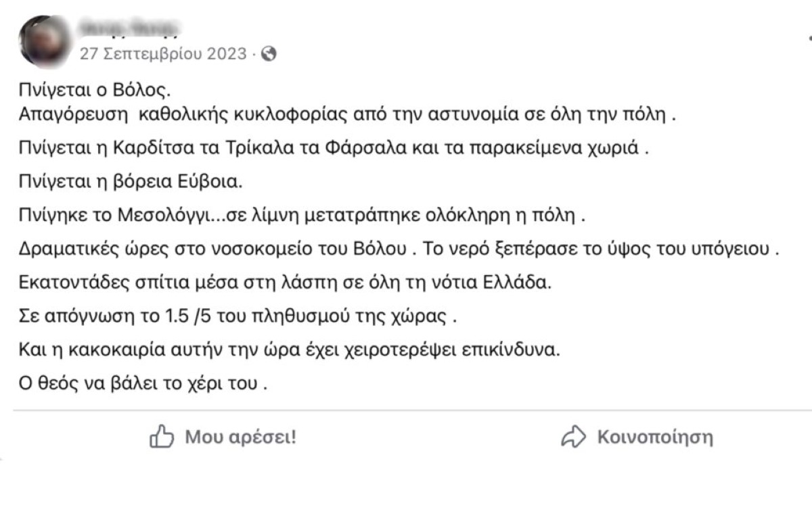Click the thumbs-up Like icon
The image size is (812, 524).
pos(162,437)
